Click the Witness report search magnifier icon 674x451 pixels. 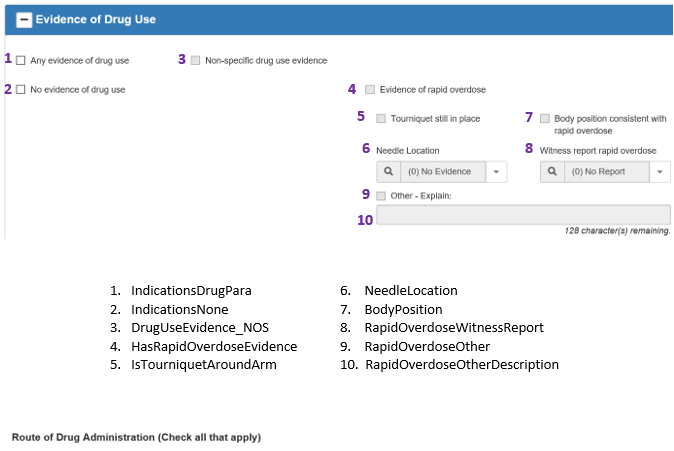coord(551,172)
